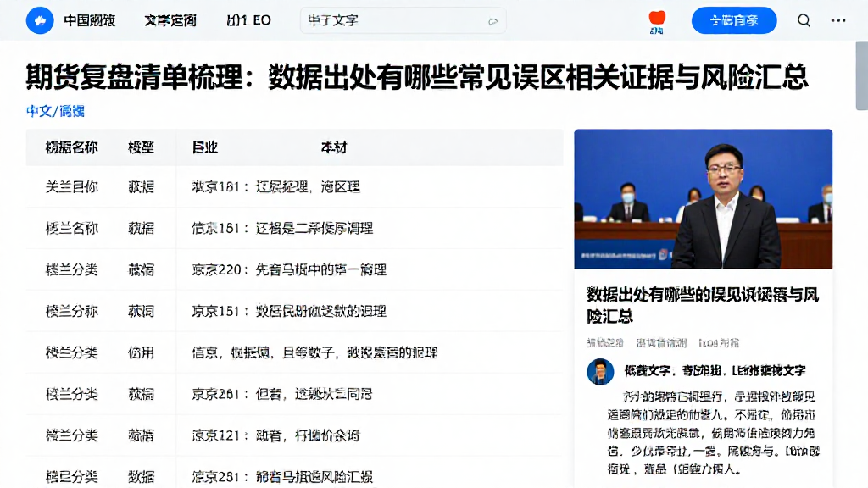Screen dimensions: 868x488
Task: Click the first grey tag under the card title
Action: 605,343
